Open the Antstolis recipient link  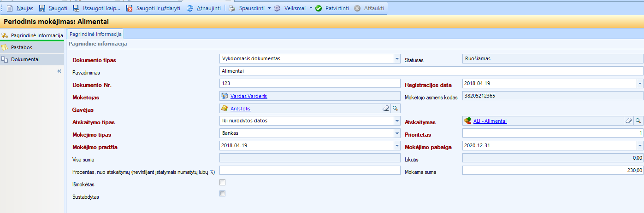pos(240,109)
